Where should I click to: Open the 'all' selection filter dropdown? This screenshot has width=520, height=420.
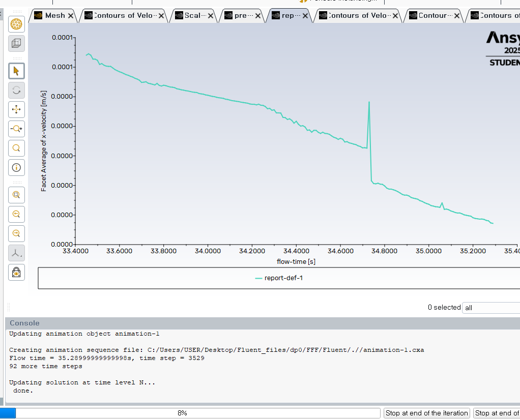(490, 308)
